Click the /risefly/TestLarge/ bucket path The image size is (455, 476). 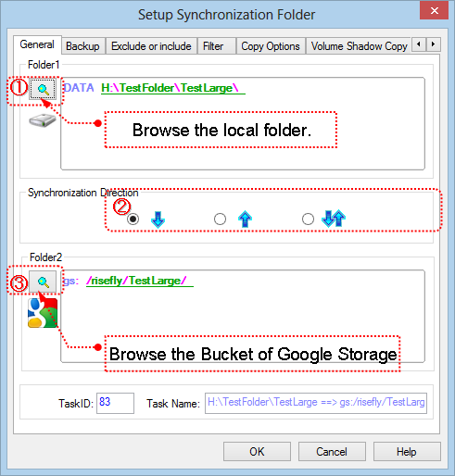(140, 281)
